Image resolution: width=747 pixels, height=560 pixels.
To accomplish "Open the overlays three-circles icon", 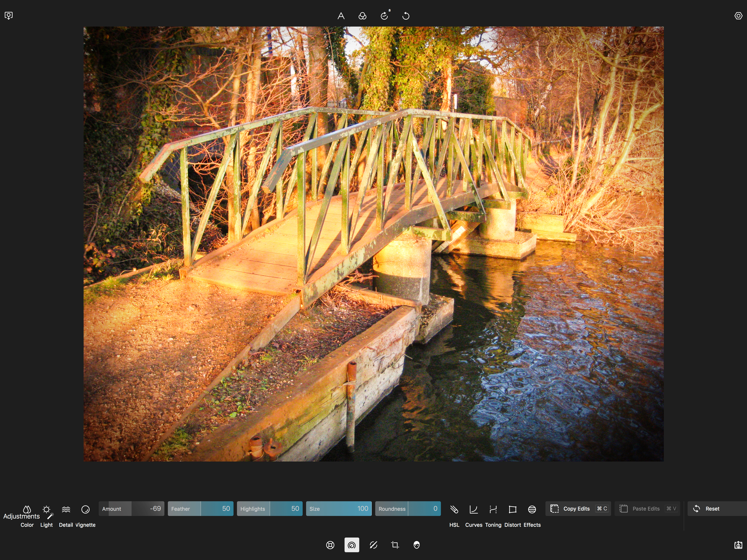I will (x=362, y=16).
